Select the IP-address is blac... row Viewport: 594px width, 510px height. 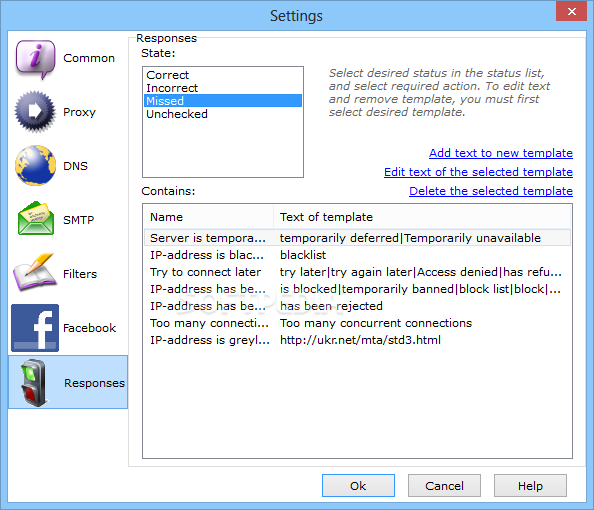357,255
